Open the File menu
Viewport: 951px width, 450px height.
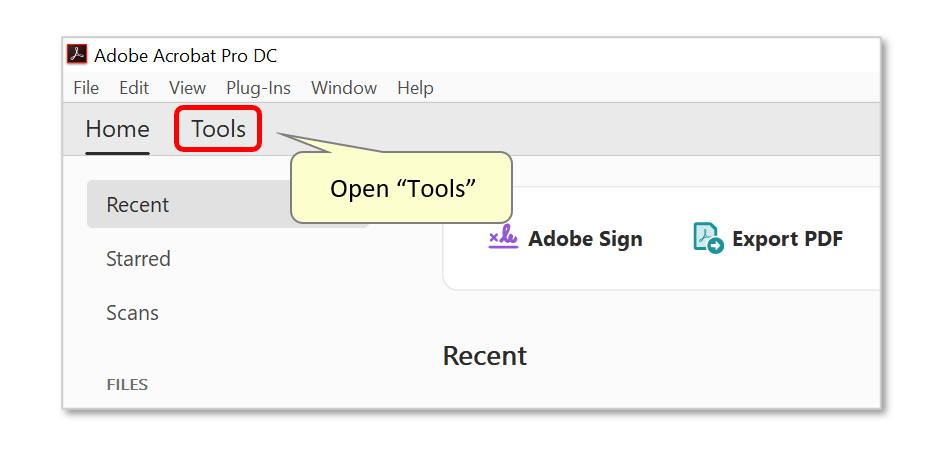pos(86,88)
